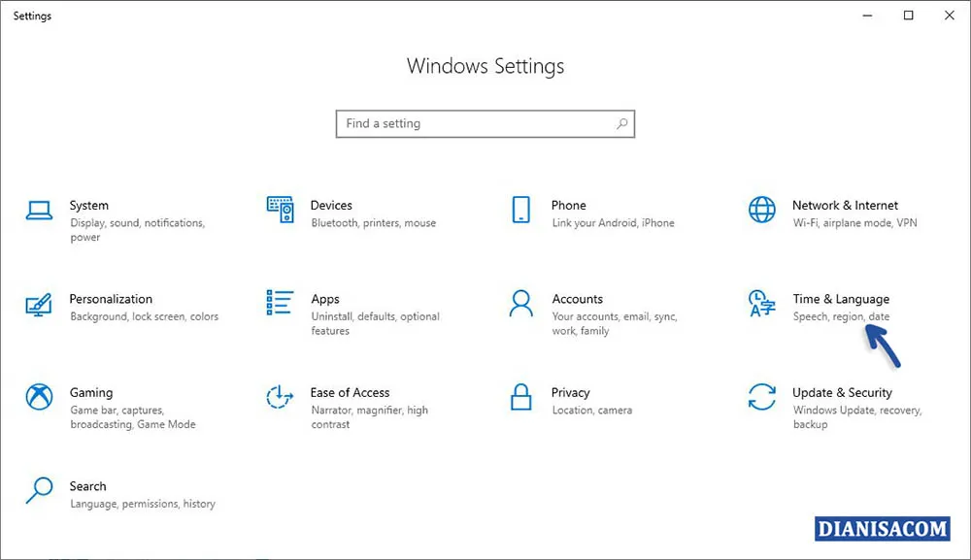This screenshot has width=971, height=560.
Task: Open Accounts via the person icon
Action: point(520,305)
